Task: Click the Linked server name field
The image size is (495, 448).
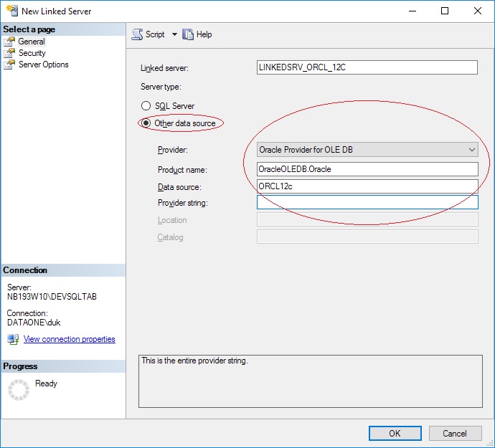Action: [367, 67]
